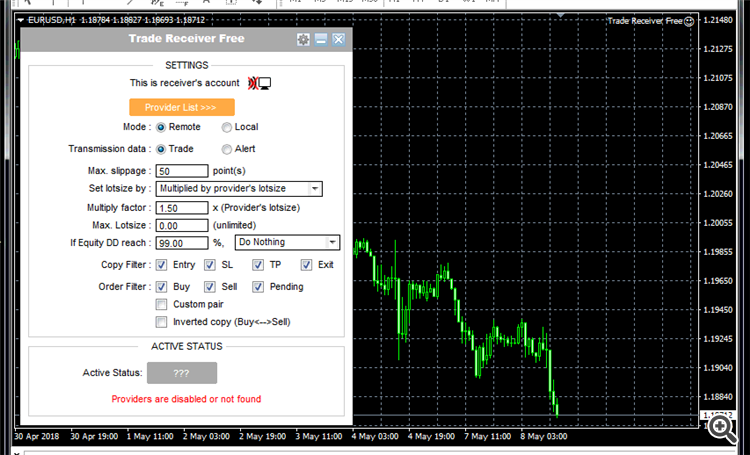Minimize the Trade Receiver Free panel
Viewport: 750px width, 455px height.
pyautogui.click(x=321, y=39)
